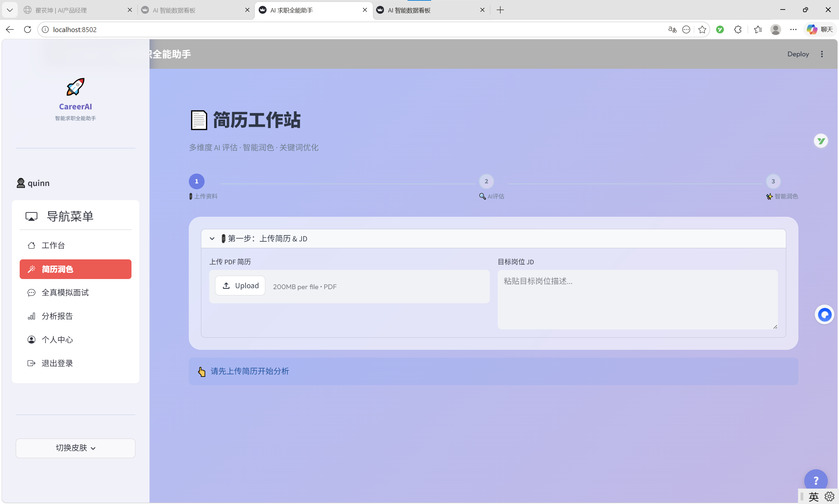The image size is (839, 504).
Task: Click the yellow floating icon on right edge
Action: [821, 140]
